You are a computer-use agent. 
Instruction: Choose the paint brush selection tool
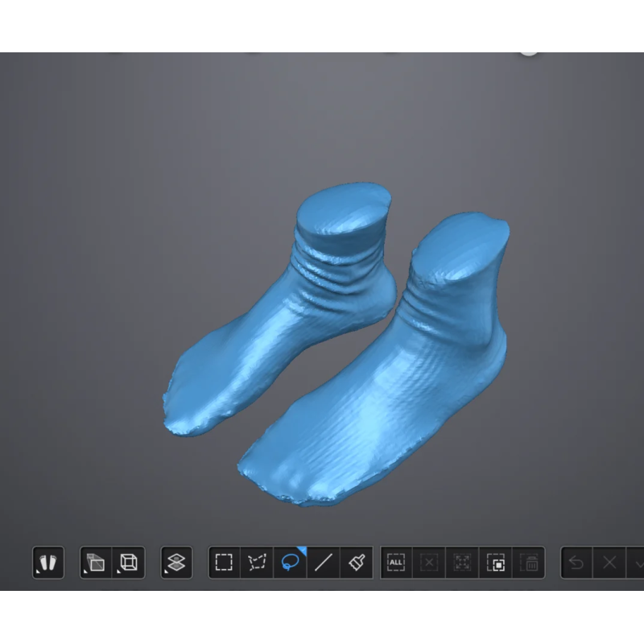357,562
